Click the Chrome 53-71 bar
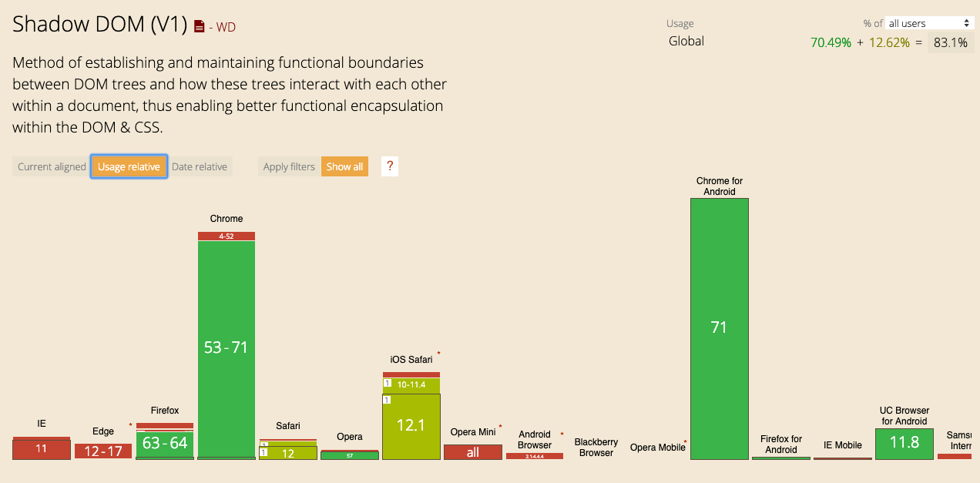Viewport: 980px width, 483px height. [x=227, y=348]
